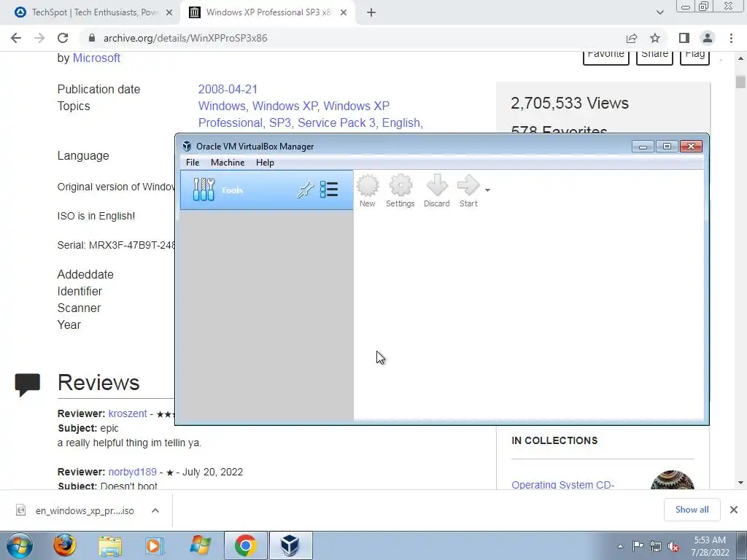747x560 pixels.
Task: Click the tab search chevron in Chrome
Action: tap(659, 12)
